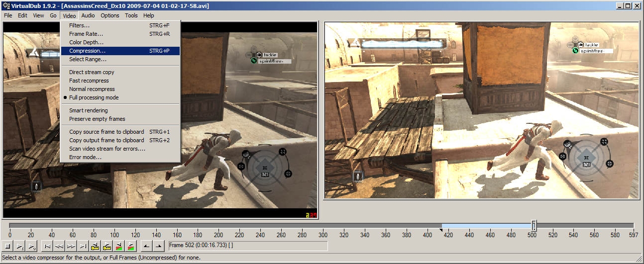Click the VirtualDub title bar app icon
This screenshot has height=264, width=644.
(x=5, y=5)
